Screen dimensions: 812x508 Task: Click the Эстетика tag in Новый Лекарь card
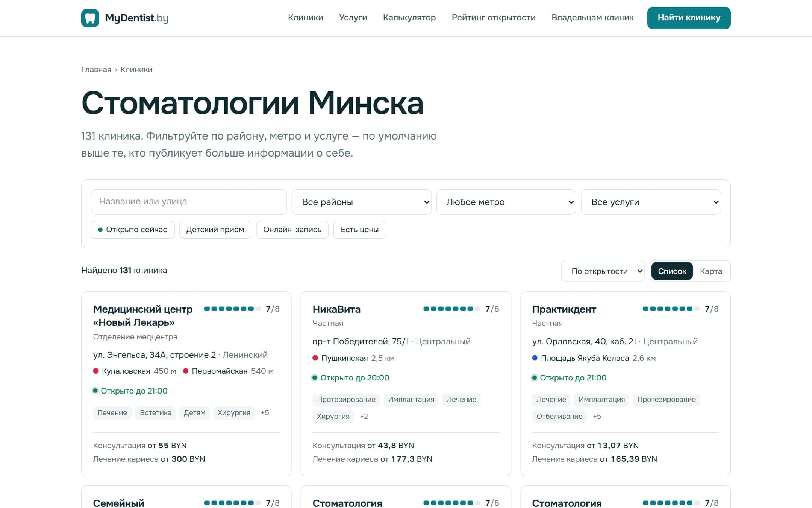[155, 412]
